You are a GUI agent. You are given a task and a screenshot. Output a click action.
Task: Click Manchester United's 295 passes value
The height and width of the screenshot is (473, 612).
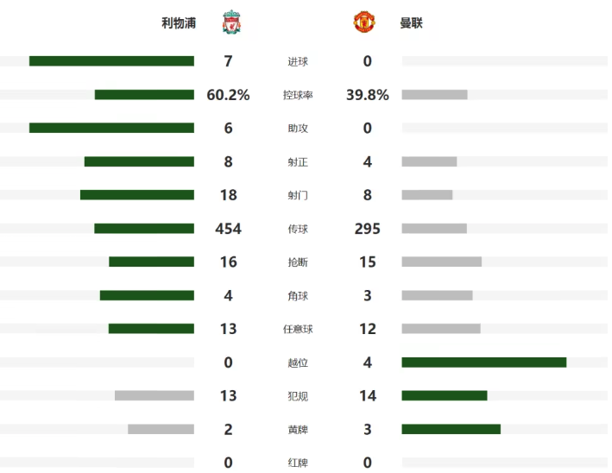[x=367, y=229]
